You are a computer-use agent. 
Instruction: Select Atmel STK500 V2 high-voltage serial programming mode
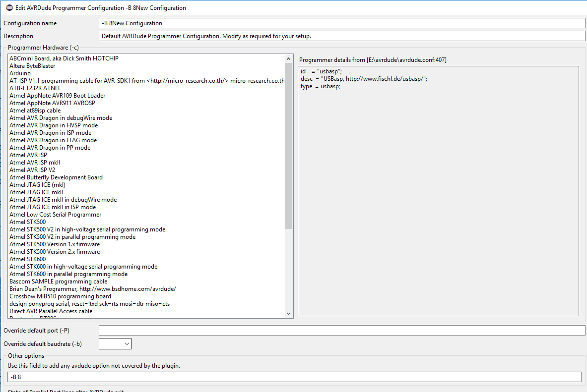(x=87, y=229)
